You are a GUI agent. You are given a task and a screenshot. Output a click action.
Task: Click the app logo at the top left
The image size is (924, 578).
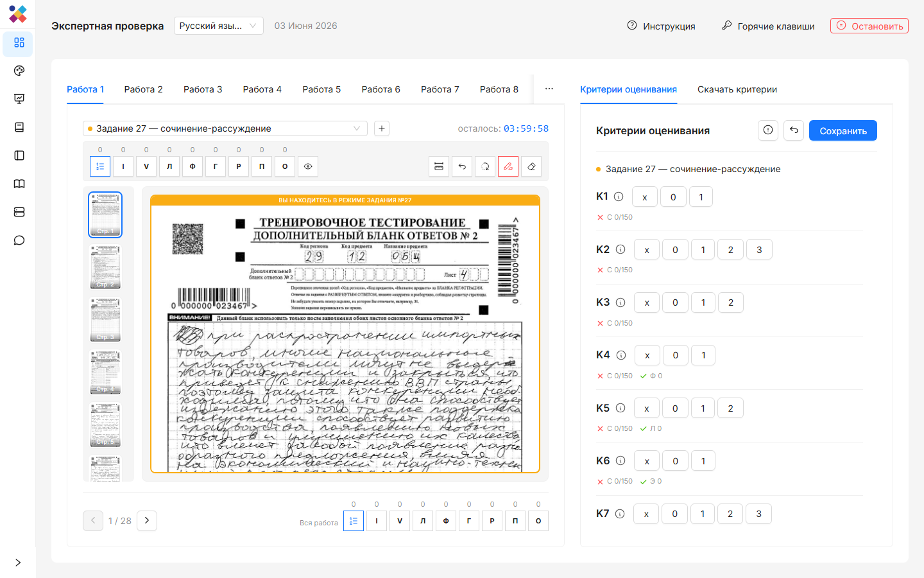tap(18, 13)
